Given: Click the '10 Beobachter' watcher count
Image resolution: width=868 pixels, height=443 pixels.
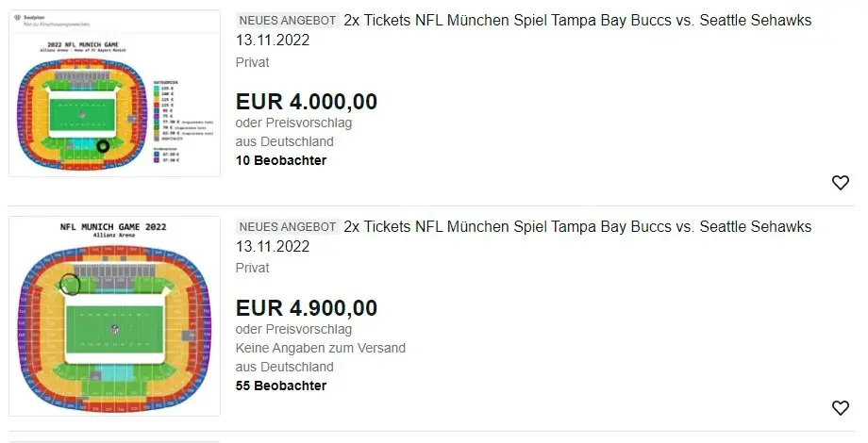Looking at the screenshot, I should tap(281, 160).
